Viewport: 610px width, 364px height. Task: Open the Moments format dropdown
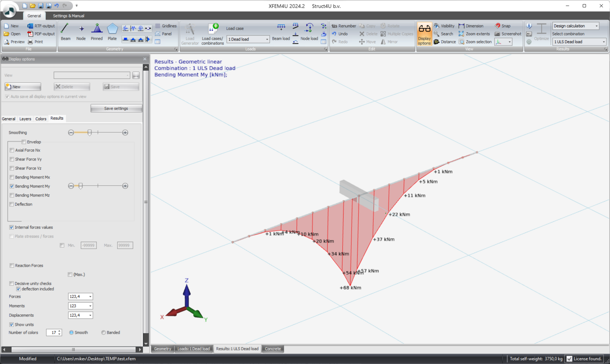(x=90, y=306)
